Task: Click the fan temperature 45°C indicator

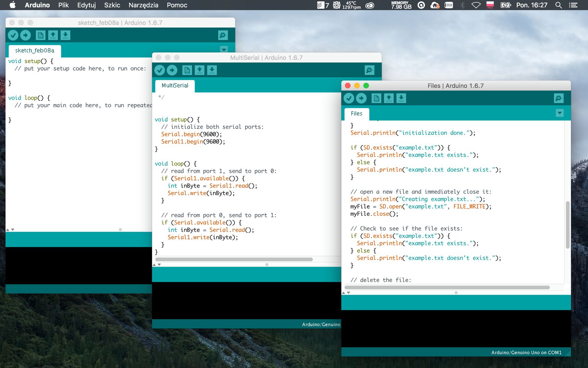Action: click(x=347, y=5)
